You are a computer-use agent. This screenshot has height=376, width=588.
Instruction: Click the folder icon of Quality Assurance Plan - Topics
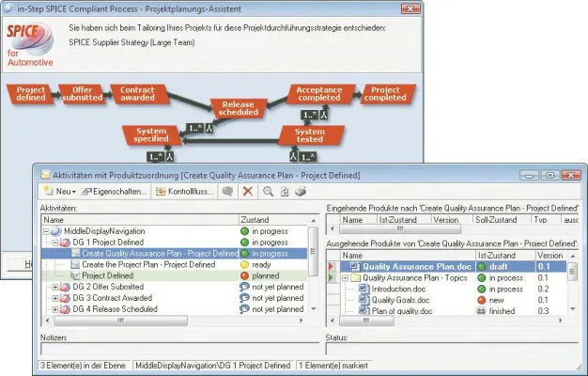(x=356, y=278)
